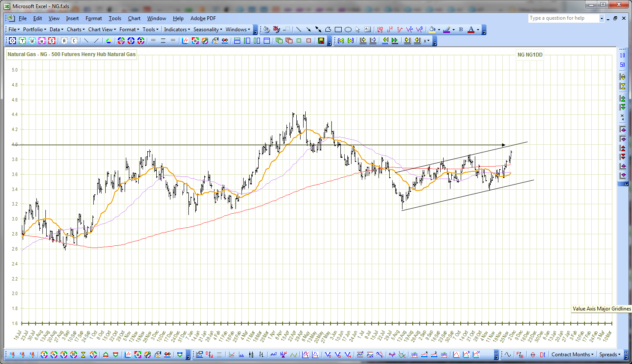632x364 pixels.
Task: Pick the rectangle shape tool
Action: 338,30
